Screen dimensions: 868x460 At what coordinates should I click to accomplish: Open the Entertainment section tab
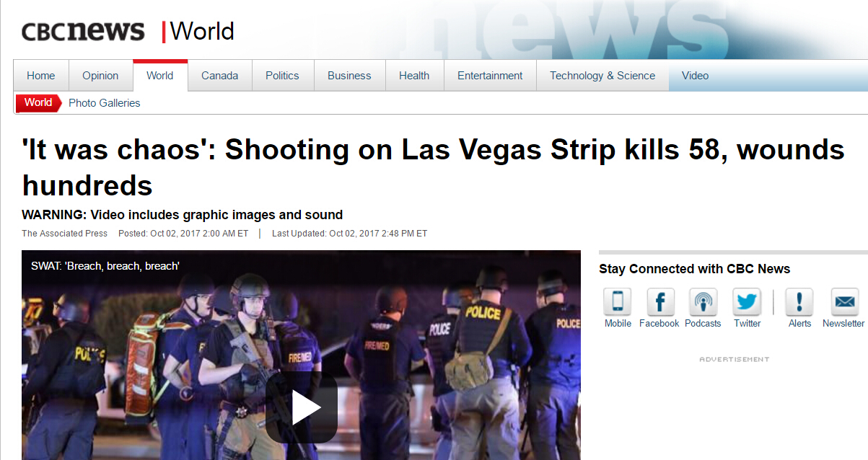pos(490,76)
